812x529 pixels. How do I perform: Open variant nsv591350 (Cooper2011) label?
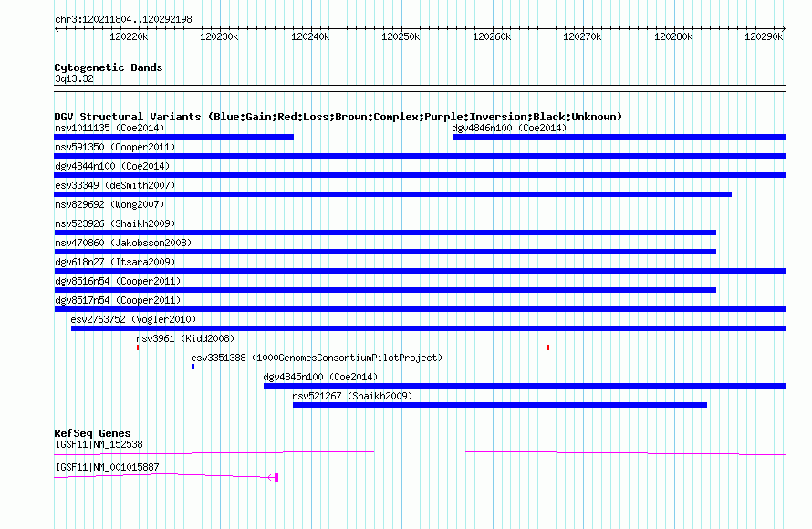(x=115, y=147)
